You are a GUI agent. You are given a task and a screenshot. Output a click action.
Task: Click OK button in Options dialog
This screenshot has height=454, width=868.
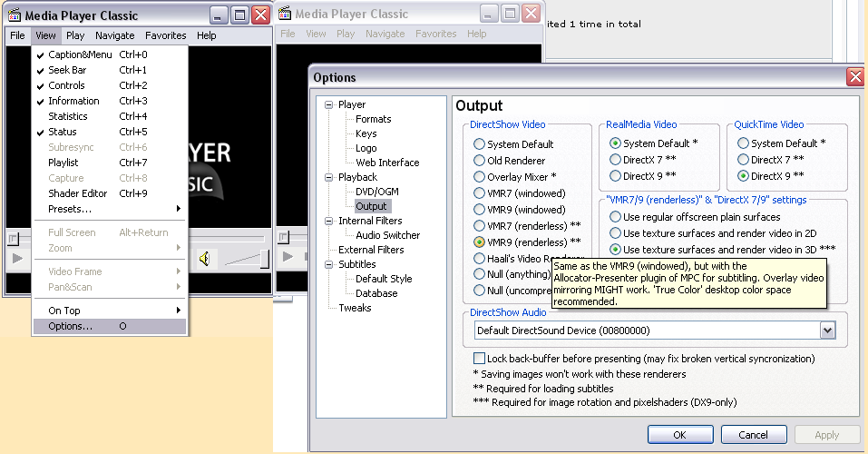point(680,435)
